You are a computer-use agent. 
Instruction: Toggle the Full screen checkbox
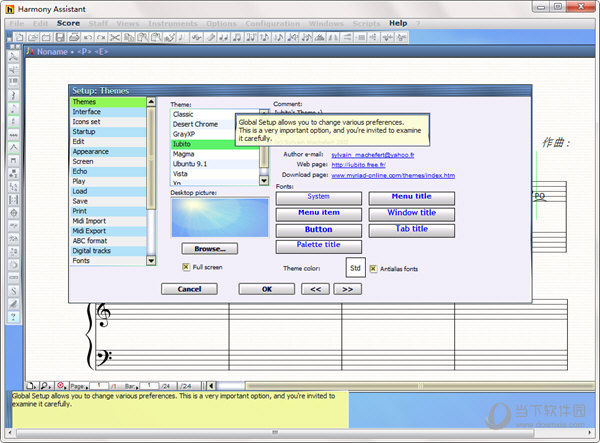(186, 267)
